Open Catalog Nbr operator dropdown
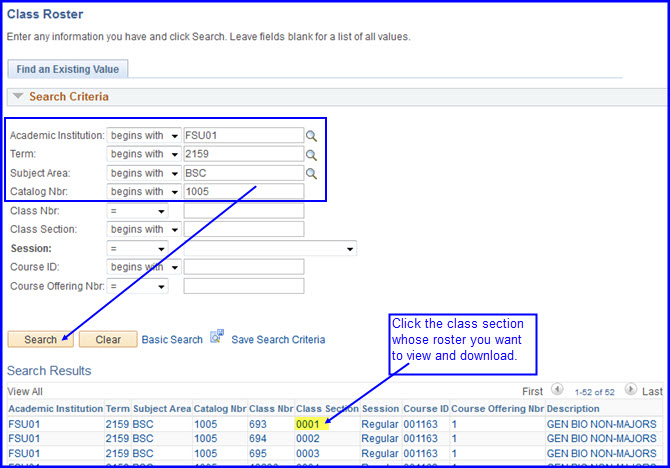This screenshot has width=670, height=468. click(144, 191)
